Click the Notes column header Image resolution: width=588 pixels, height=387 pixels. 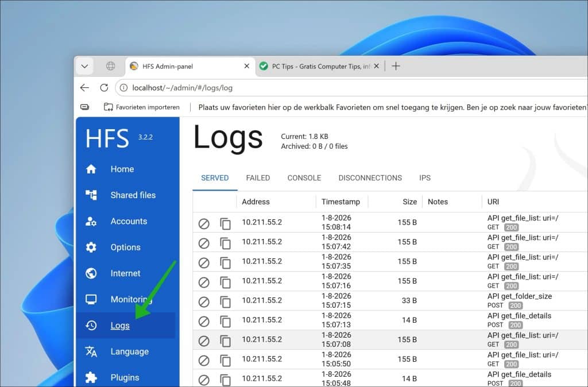438,202
